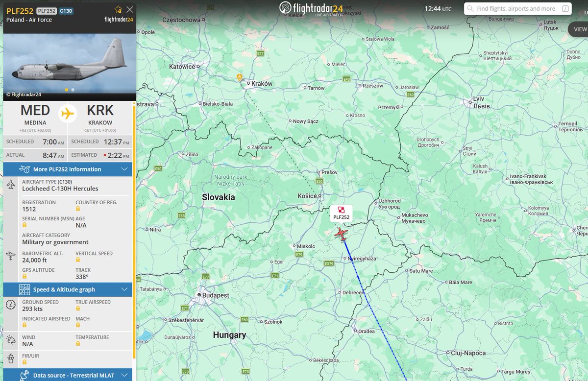
Task: Click barometric altitude 24,000 ft value
Action: pyautogui.click(x=34, y=260)
